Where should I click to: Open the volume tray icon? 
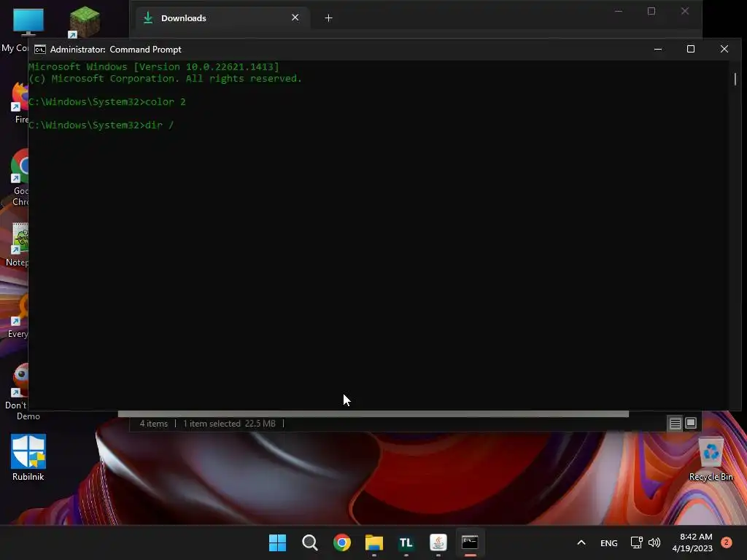[654, 542]
